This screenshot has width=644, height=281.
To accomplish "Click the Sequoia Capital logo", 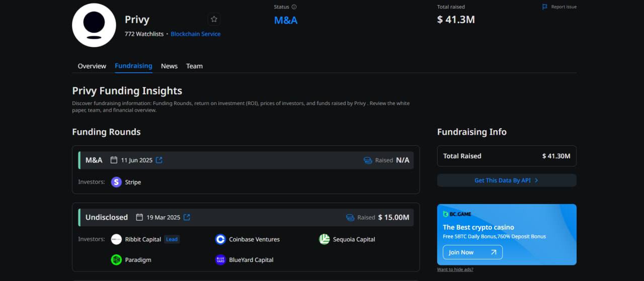I will pos(325,239).
